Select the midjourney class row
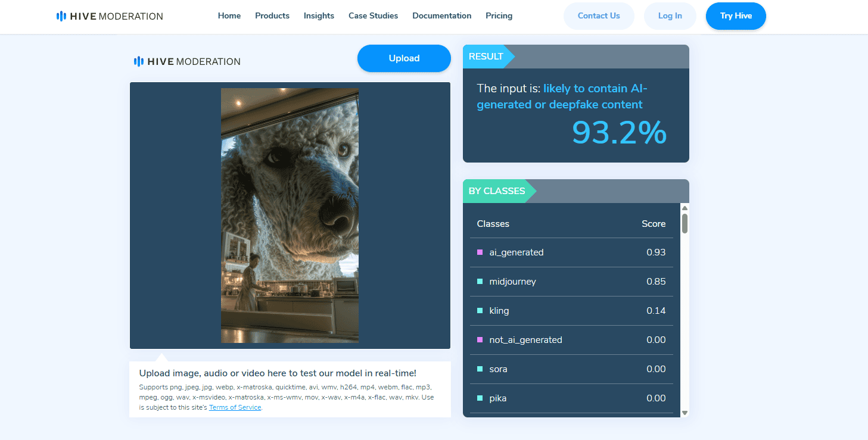This screenshot has height=440, width=868. coord(571,282)
